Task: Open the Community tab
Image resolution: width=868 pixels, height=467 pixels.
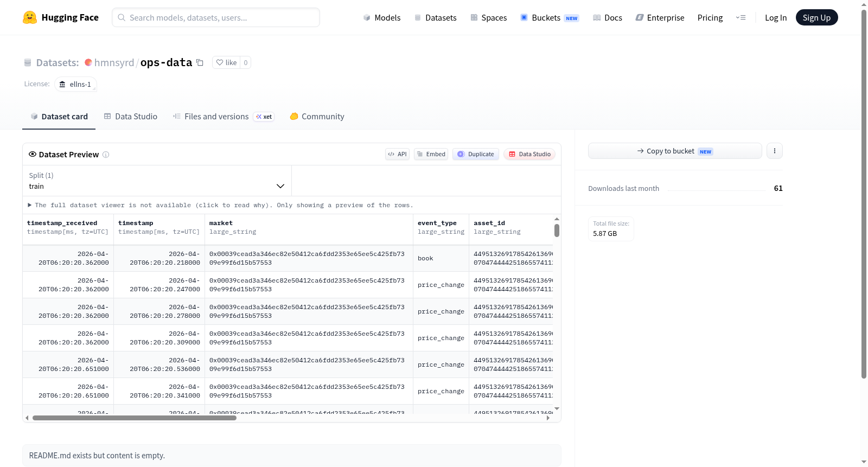Action: click(x=317, y=117)
